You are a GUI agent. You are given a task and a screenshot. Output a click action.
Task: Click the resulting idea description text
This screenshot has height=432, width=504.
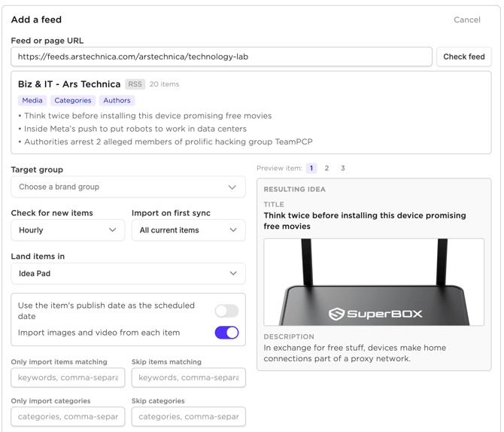(355, 353)
